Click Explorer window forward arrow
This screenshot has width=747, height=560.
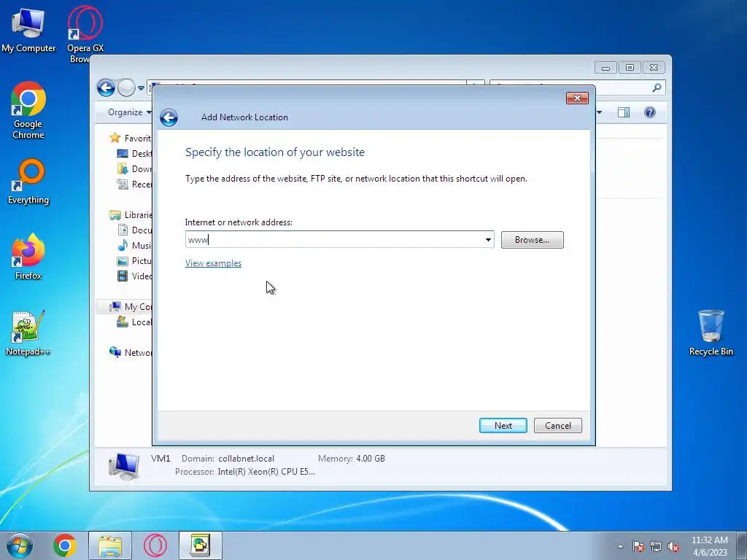point(126,87)
